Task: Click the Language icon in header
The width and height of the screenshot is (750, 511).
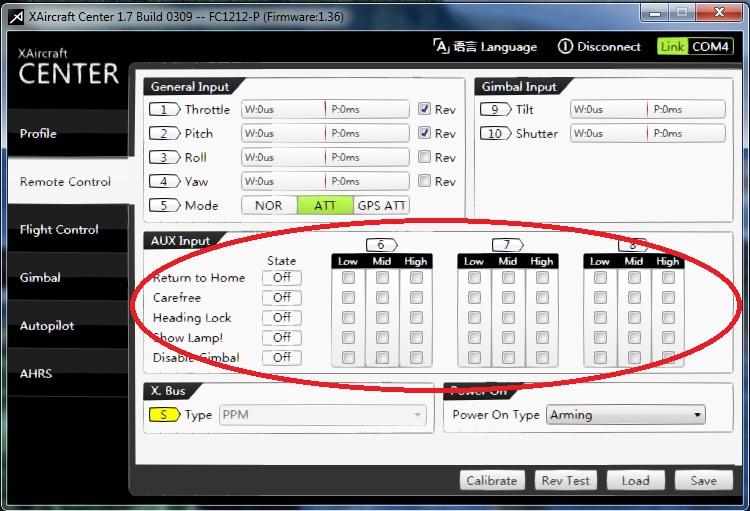Action: [x=441, y=46]
